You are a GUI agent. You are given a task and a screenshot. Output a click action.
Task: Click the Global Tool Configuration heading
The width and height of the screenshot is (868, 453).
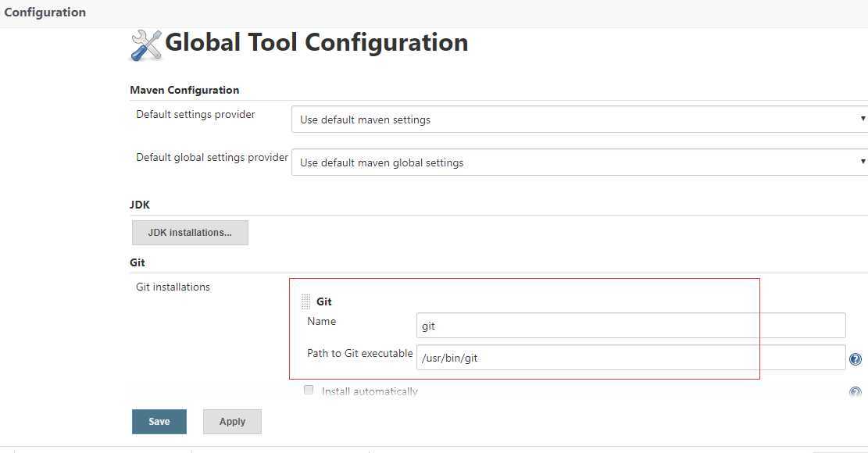click(316, 43)
